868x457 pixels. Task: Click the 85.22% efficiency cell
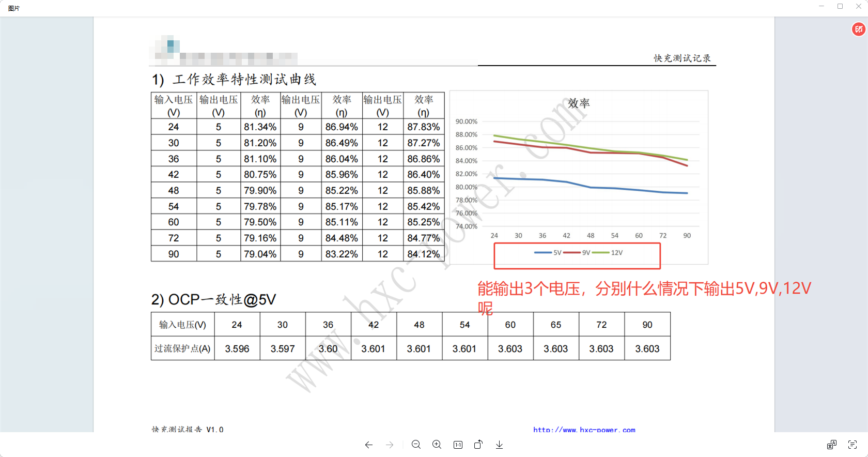342,190
